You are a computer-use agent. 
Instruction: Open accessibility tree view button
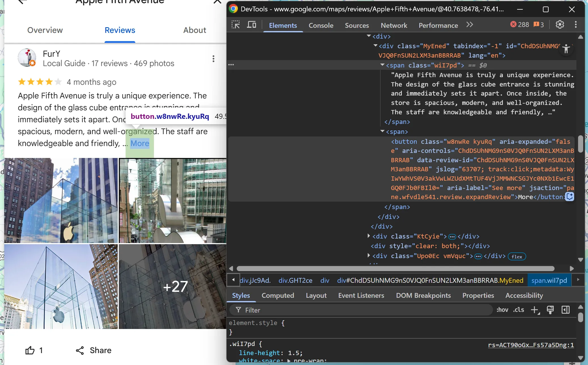(566, 49)
